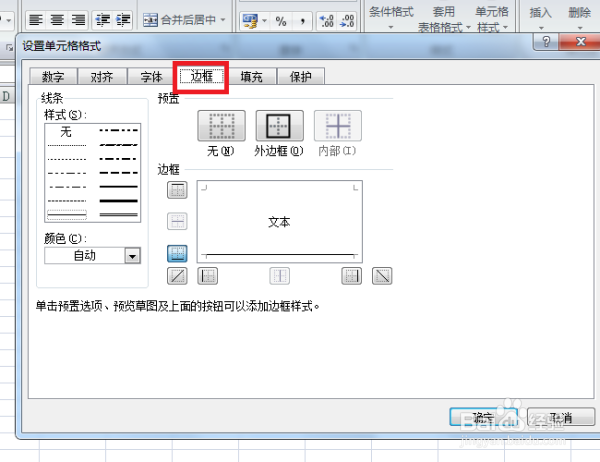Apply the 内部 inside border preset
Image resolution: width=600 pixels, height=462 pixels.
(338, 126)
